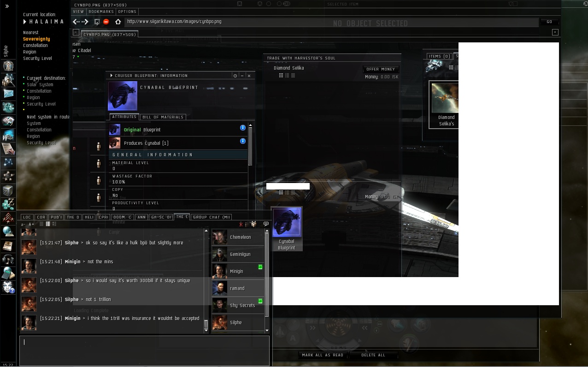Open the jukebox headphones icon
The height and width of the screenshot is (367, 588).
coord(8,259)
